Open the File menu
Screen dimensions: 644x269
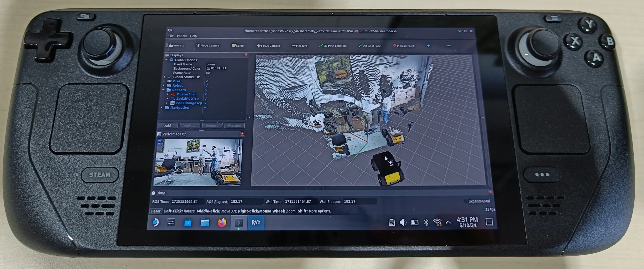tap(171, 36)
